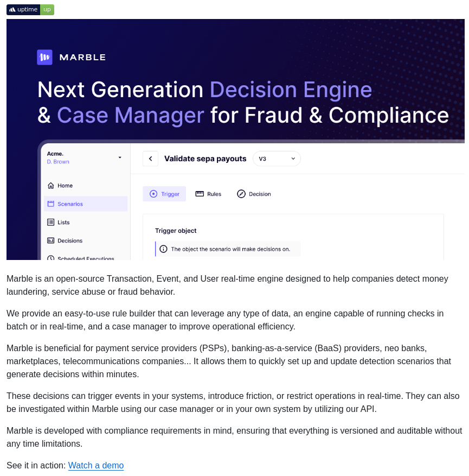Click the Lists icon in sidebar

[51, 222]
